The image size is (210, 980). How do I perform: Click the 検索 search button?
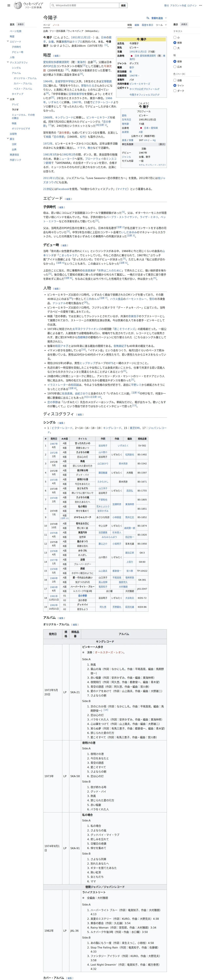123,6
